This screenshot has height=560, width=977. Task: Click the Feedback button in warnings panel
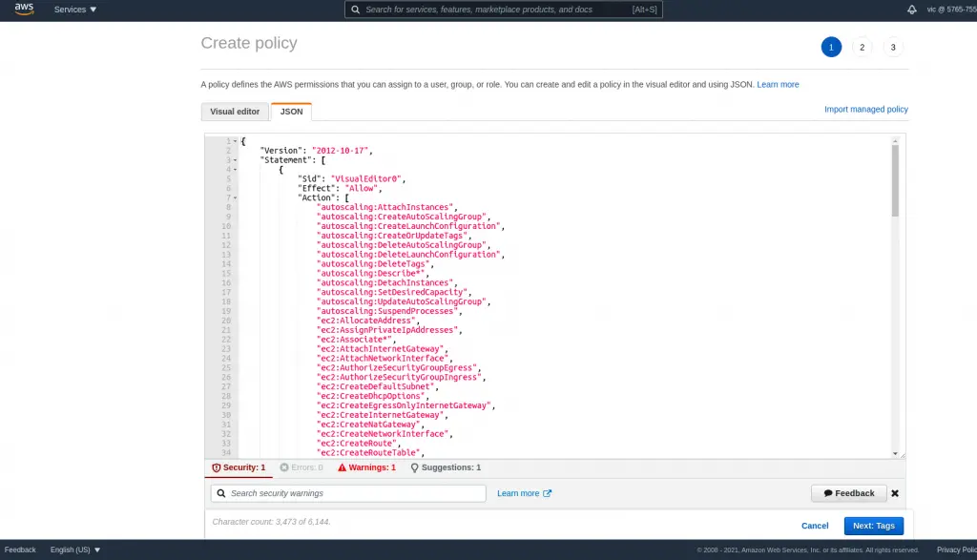848,493
